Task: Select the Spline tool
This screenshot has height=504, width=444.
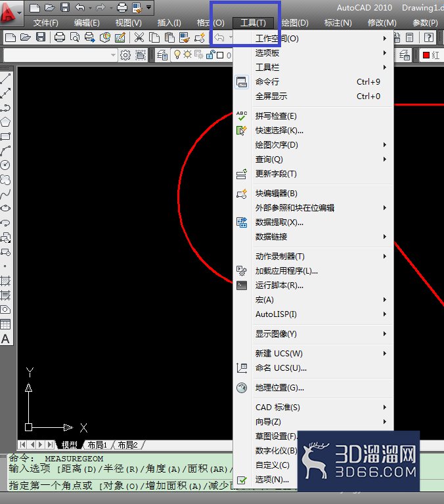Action: (x=5, y=194)
